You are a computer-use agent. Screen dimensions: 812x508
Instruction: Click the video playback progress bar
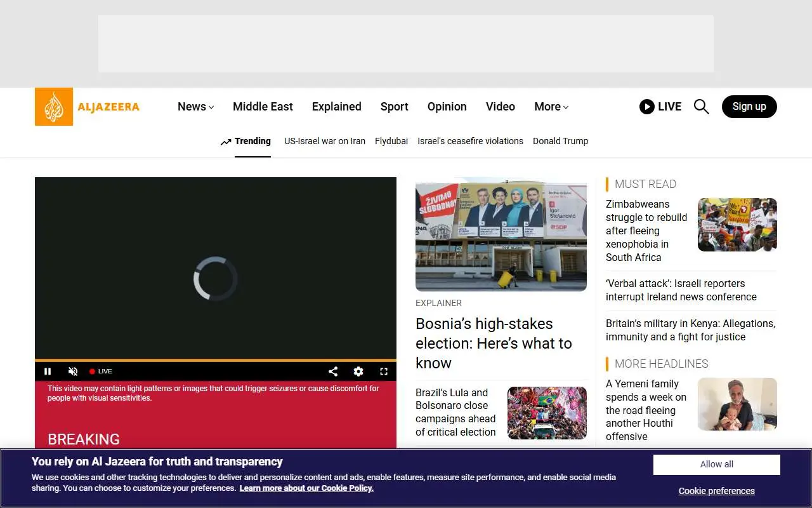point(216,360)
